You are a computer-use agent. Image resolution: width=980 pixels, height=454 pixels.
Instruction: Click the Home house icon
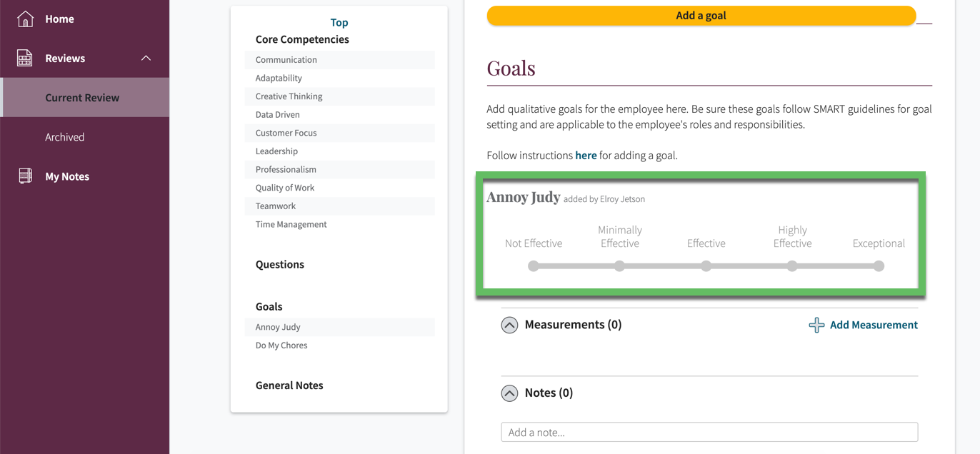tap(25, 19)
